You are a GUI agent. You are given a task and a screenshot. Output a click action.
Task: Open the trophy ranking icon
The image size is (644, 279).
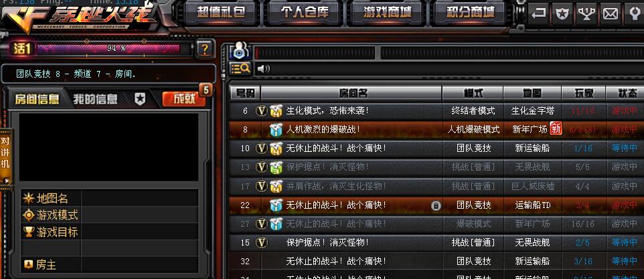point(586,13)
